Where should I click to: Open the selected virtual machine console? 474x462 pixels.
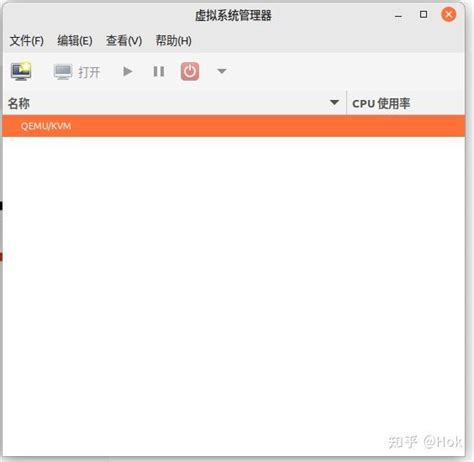pyautogui.click(x=77, y=72)
